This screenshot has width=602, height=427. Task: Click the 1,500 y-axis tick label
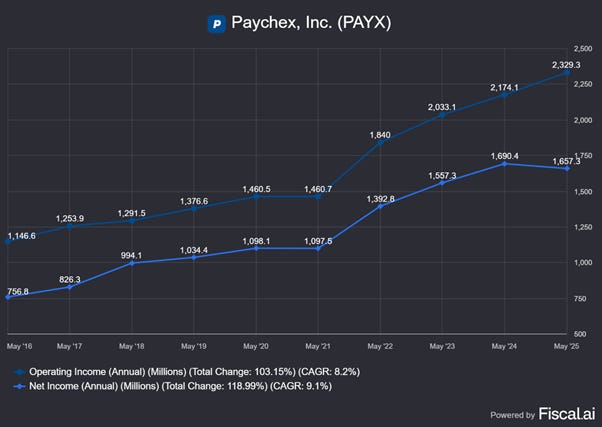click(583, 192)
